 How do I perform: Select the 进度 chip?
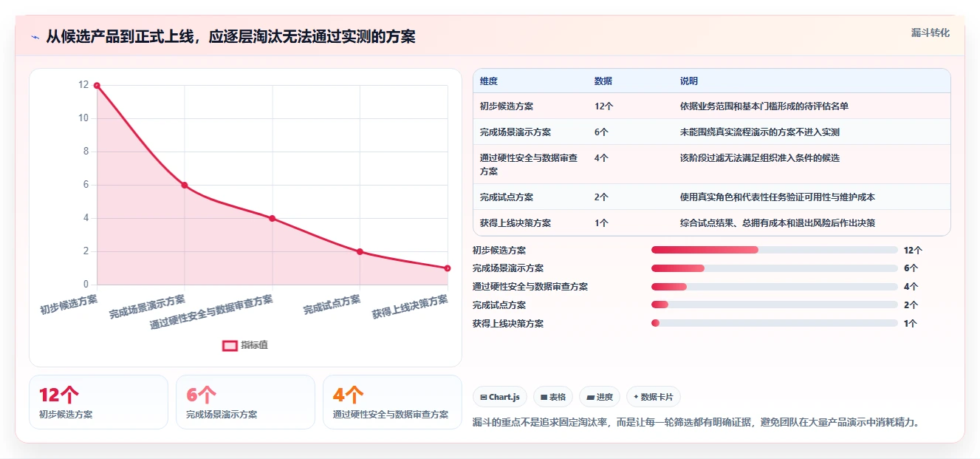(x=600, y=397)
